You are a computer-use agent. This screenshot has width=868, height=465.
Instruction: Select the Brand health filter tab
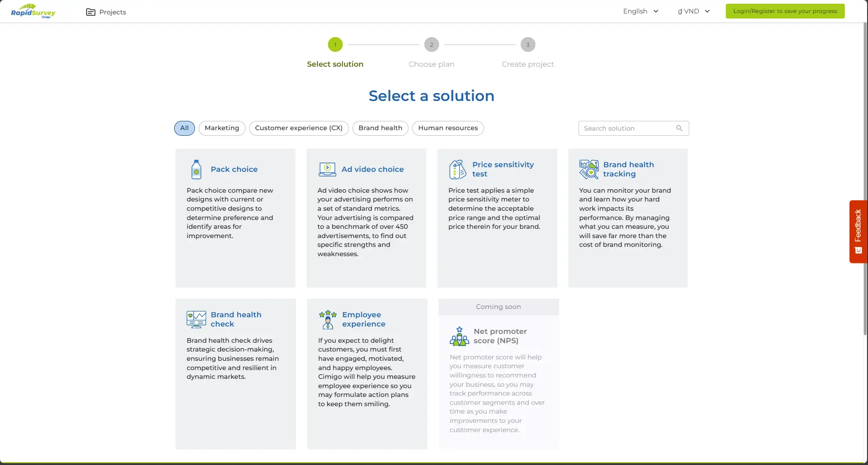coord(380,128)
